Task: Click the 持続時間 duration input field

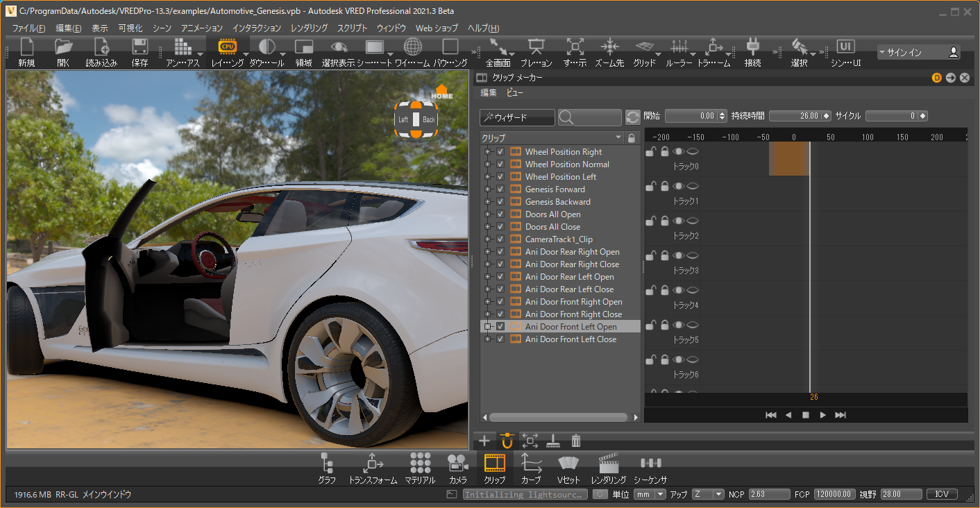Action: [796, 116]
